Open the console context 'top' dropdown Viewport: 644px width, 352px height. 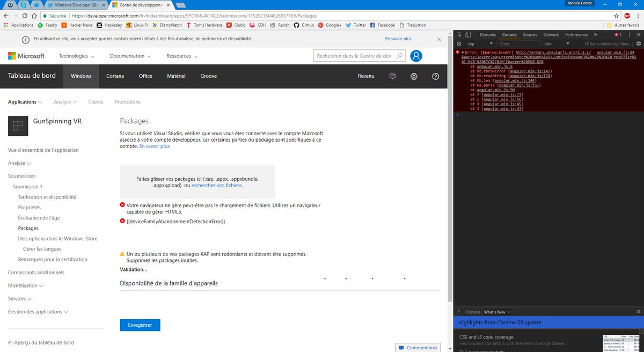480,43
